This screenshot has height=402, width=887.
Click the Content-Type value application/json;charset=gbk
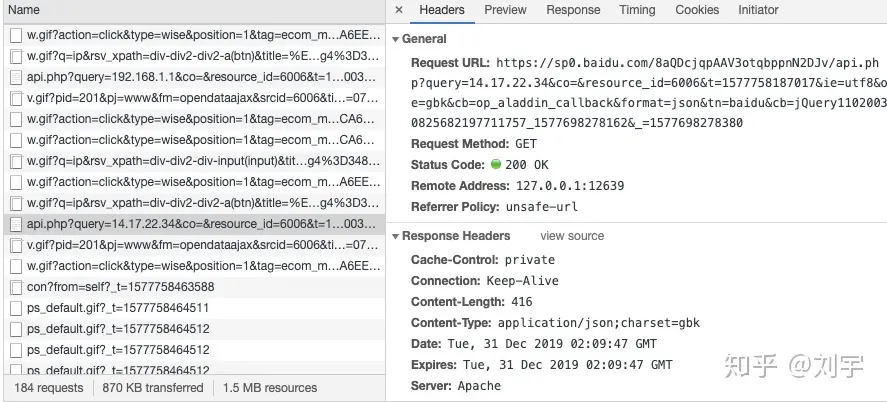599,323
